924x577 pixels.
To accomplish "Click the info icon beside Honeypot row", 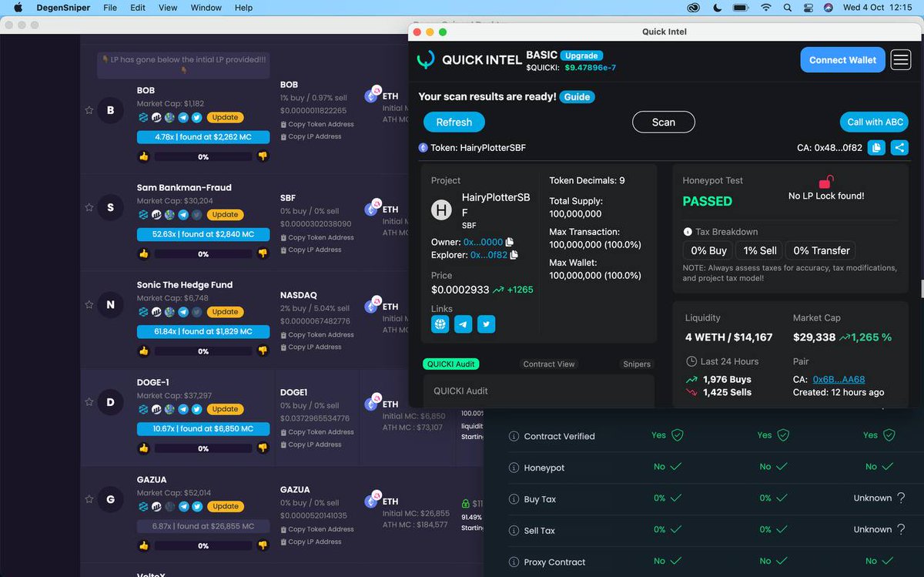I will (514, 468).
